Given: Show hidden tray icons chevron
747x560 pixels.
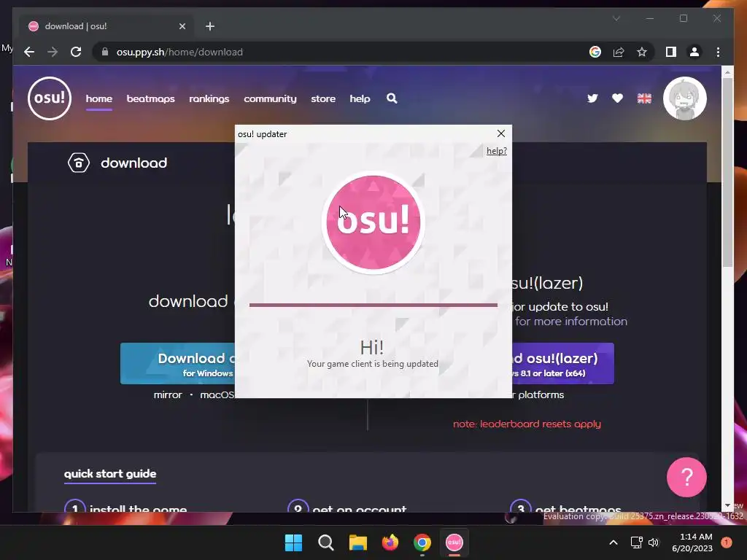Looking at the screenshot, I should 614,542.
